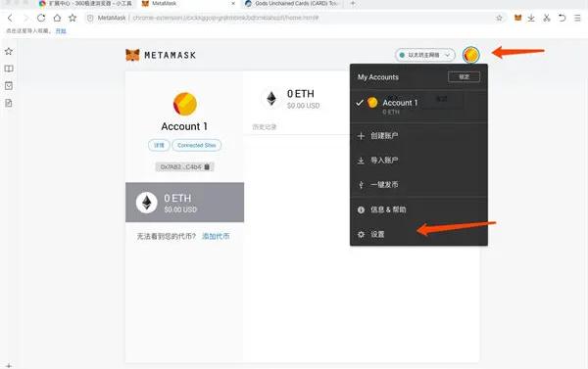The width and height of the screenshot is (588, 369).
Task: Close the MetaMask browser tab
Action: 233,3
